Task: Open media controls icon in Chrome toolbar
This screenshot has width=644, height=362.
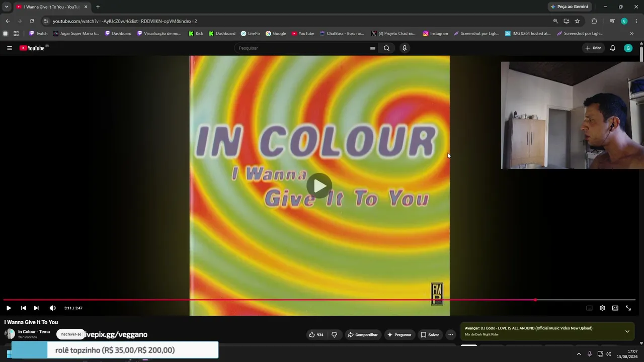Action: tap(612, 21)
